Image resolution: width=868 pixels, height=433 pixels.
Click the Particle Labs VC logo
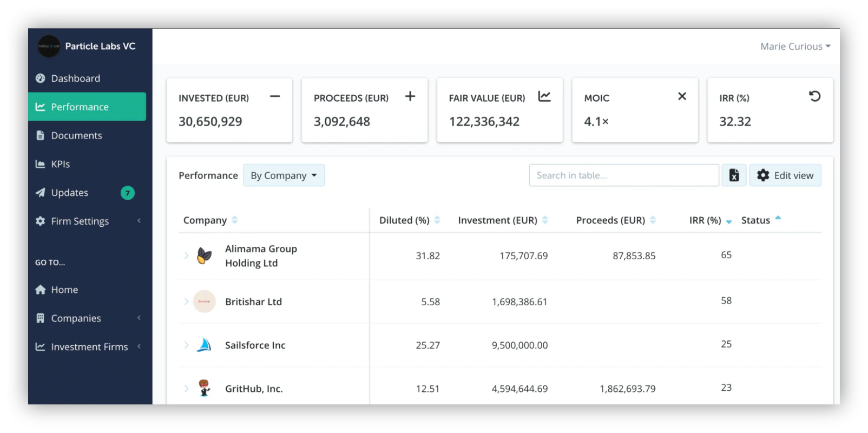click(x=49, y=47)
